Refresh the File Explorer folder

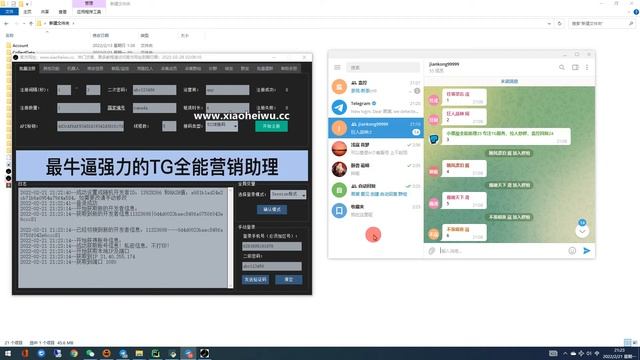click(560, 24)
